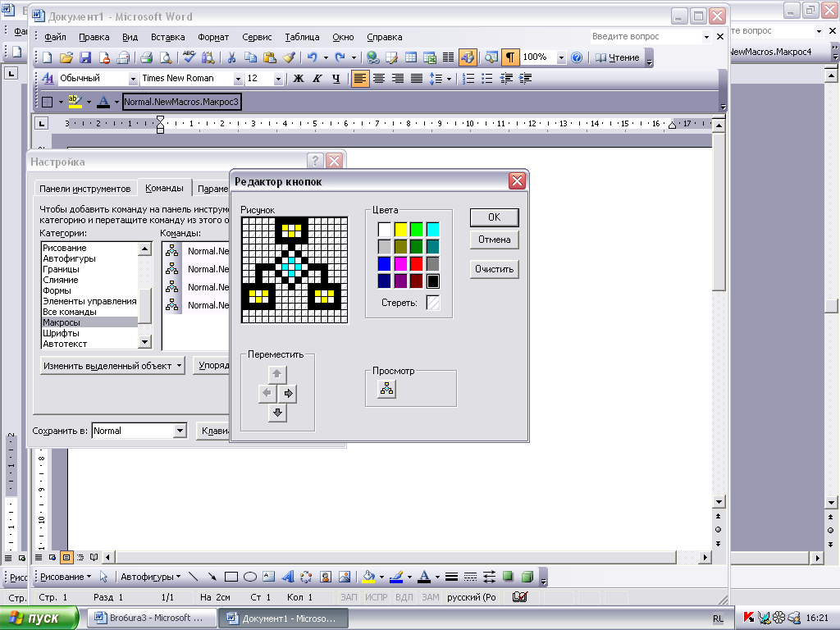
Task: Click the Spelling check ABC icon
Action: pos(189,57)
